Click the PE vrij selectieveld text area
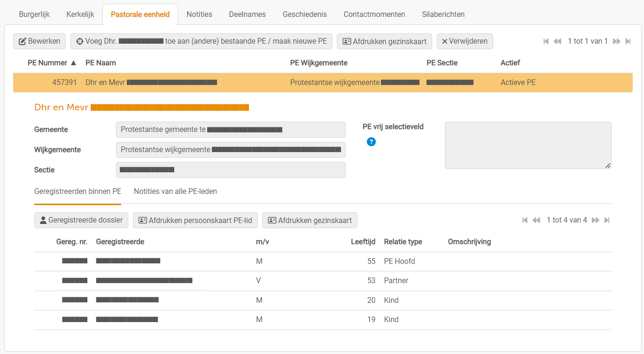 [528, 145]
